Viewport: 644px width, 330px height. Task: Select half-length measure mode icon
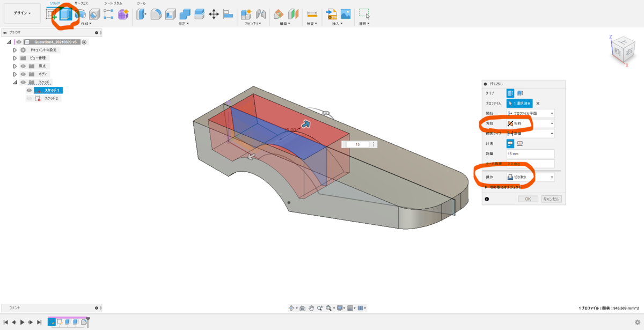click(x=510, y=143)
